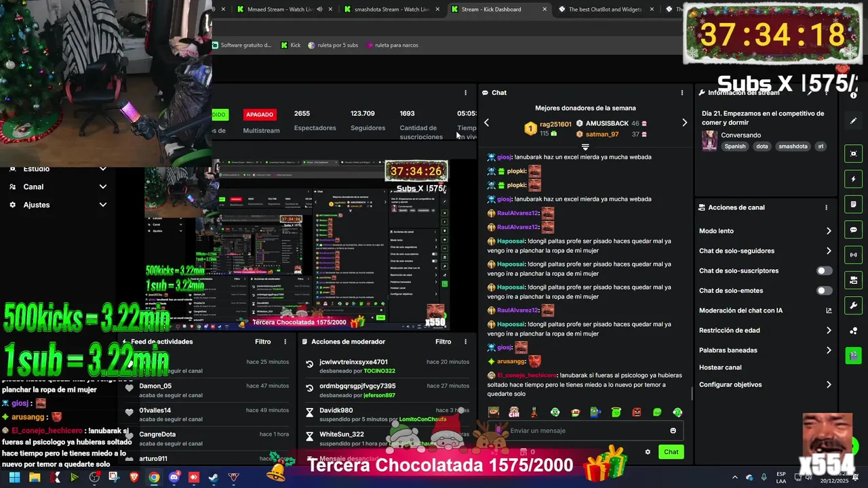
Task: Toggle the widget below broadcast icon in sidebar
Action: 854,280
